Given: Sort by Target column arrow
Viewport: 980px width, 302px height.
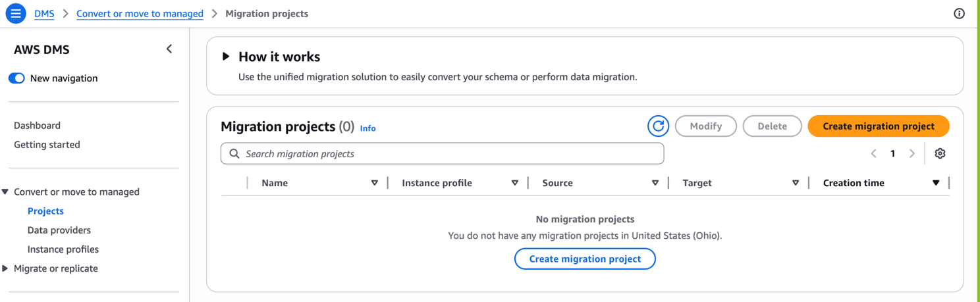Looking at the screenshot, I should [796, 183].
